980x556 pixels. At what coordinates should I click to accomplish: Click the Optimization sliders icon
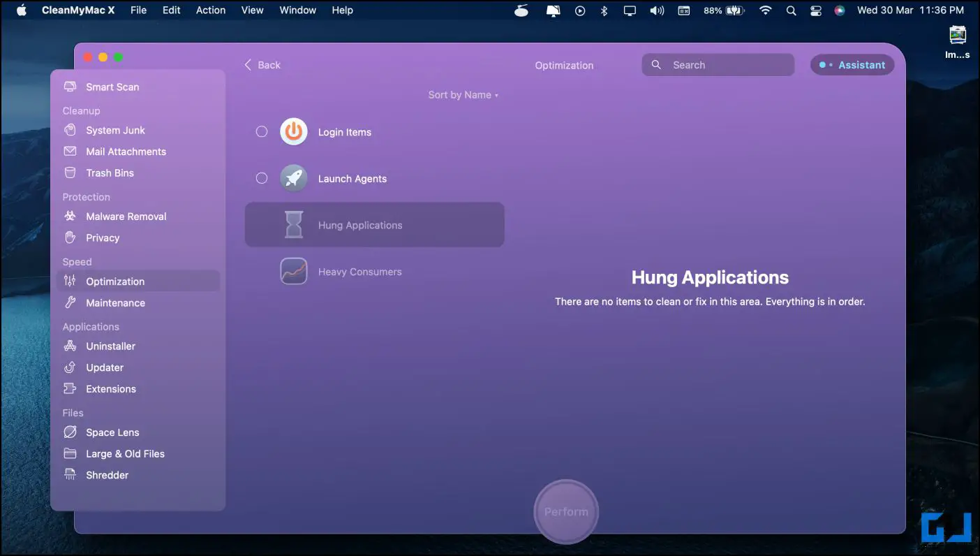(x=70, y=281)
